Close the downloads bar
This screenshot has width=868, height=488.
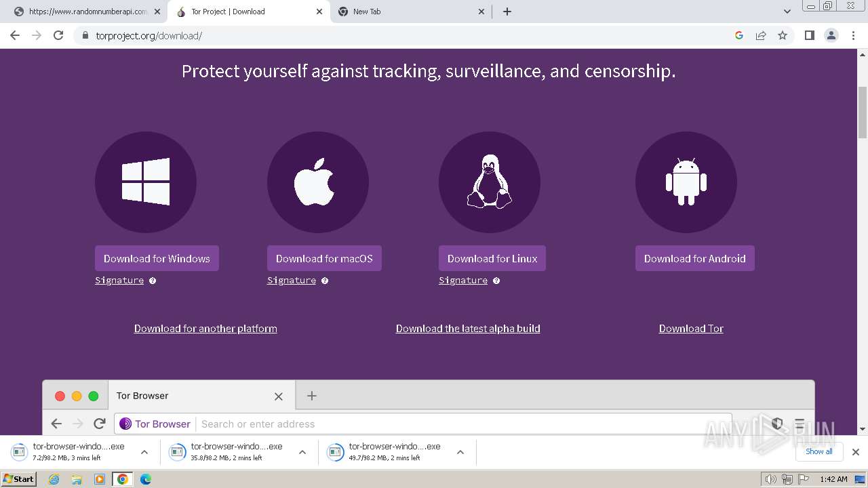pos(856,452)
